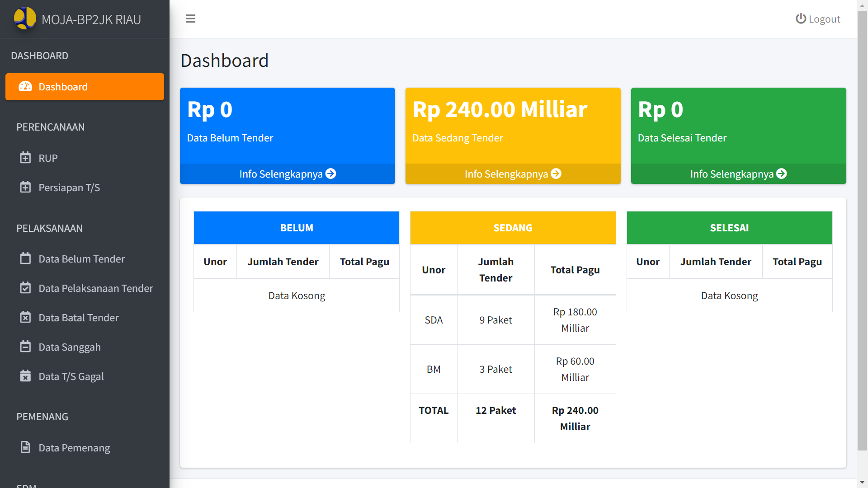Select Data T/S Gagal in the sidebar

(71, 376)
